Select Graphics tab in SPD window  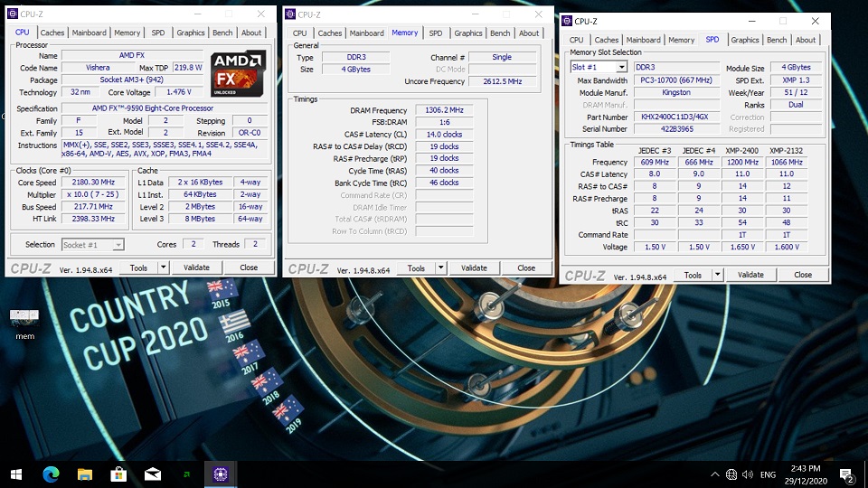coord(744,40)
